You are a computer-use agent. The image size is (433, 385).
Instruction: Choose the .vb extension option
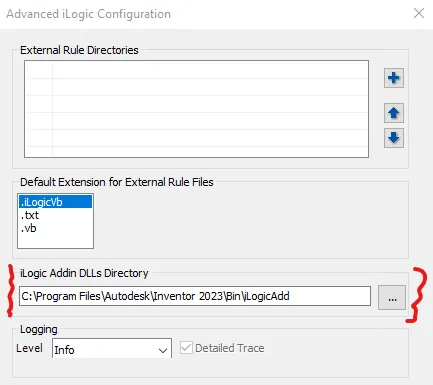[55, 228]
